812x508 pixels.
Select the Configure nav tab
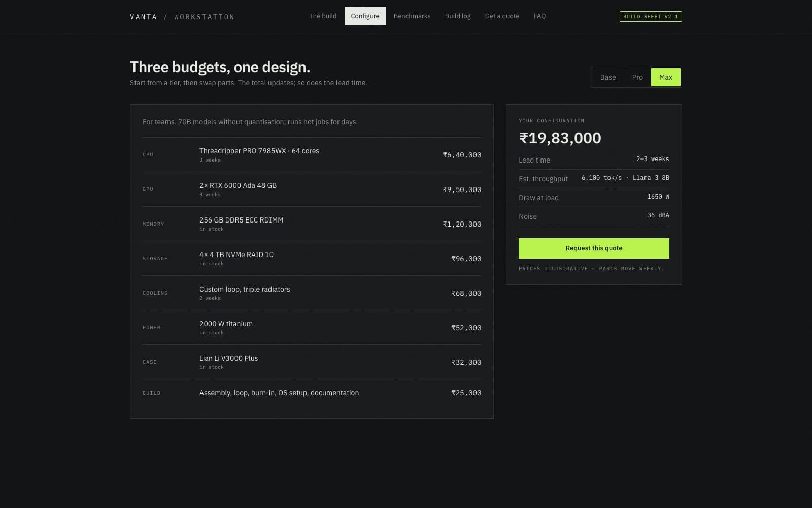365,16
